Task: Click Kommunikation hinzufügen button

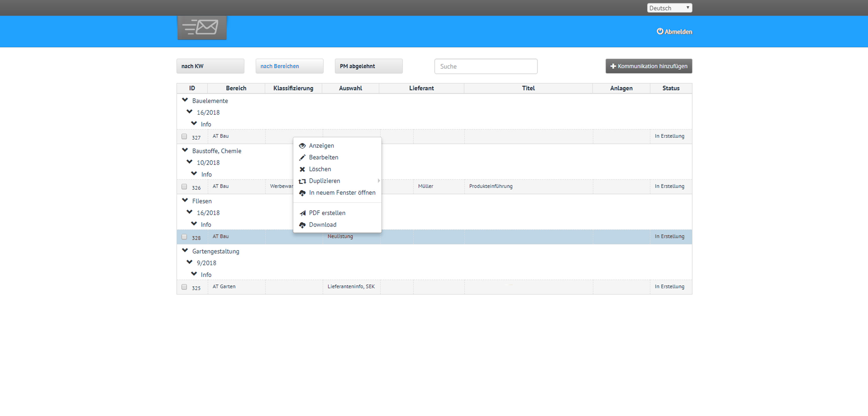Action: (x=649, y=66)
